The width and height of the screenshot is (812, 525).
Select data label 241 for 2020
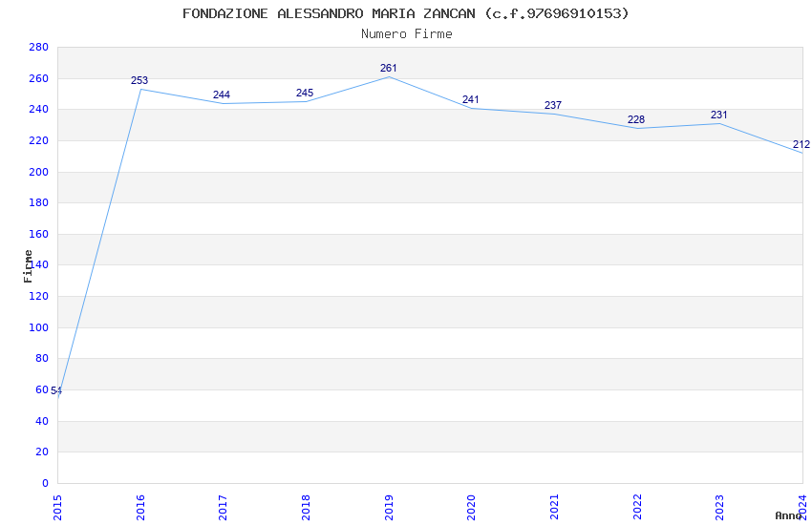pos(471,99)
